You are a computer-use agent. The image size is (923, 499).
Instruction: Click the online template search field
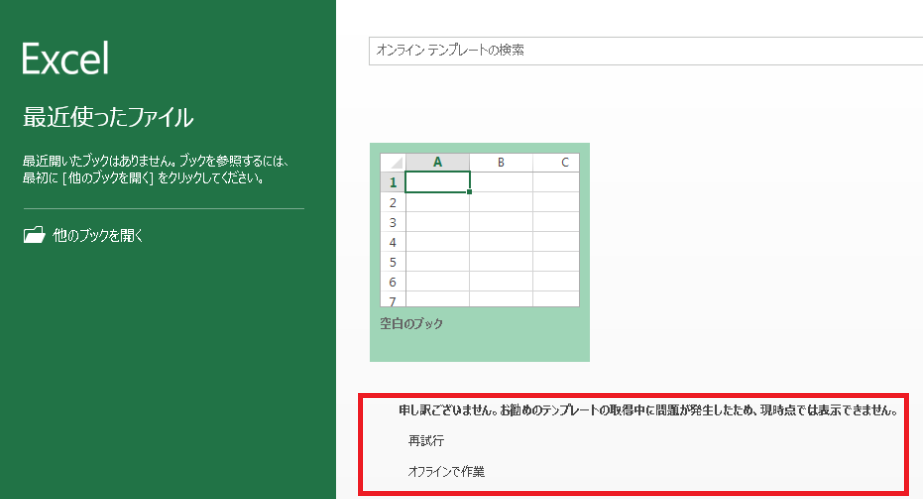(x=646, y=51)
